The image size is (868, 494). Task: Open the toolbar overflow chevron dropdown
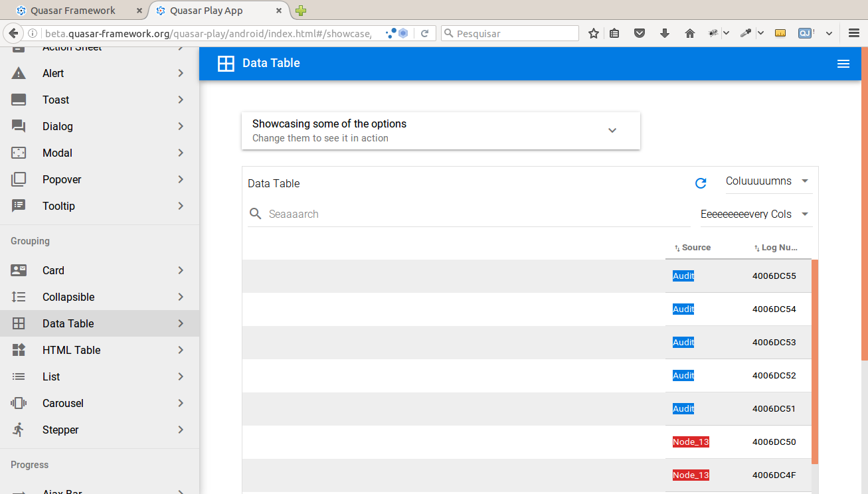(x=829, y=33)
